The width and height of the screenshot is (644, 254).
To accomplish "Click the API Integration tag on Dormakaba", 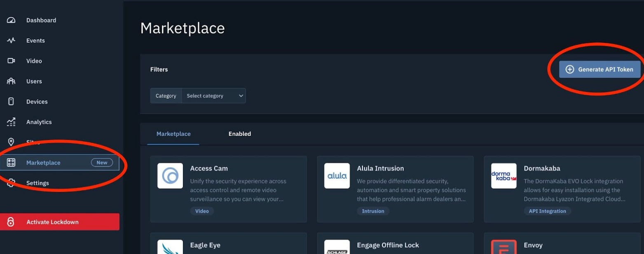I will (x=547, y=211).
